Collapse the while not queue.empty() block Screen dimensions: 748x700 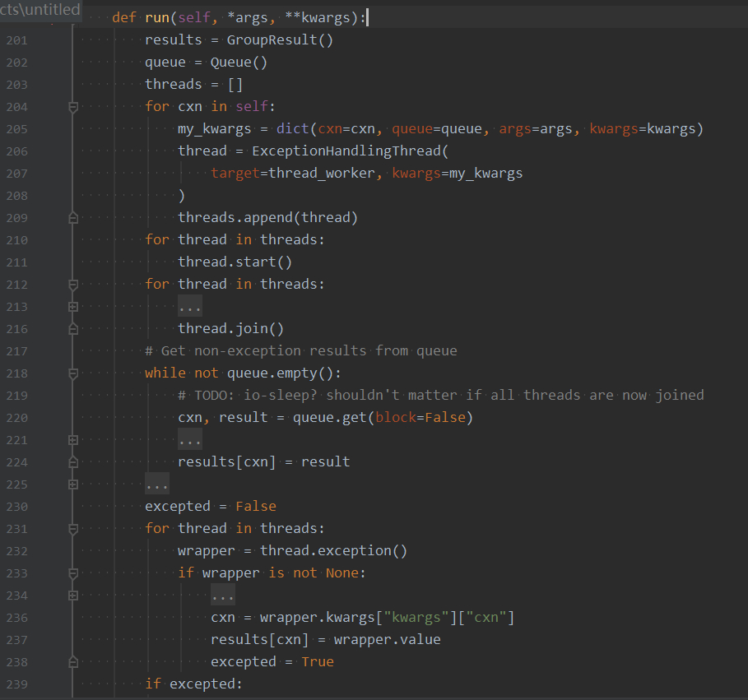pyautogui.click(x=73, y=373)
